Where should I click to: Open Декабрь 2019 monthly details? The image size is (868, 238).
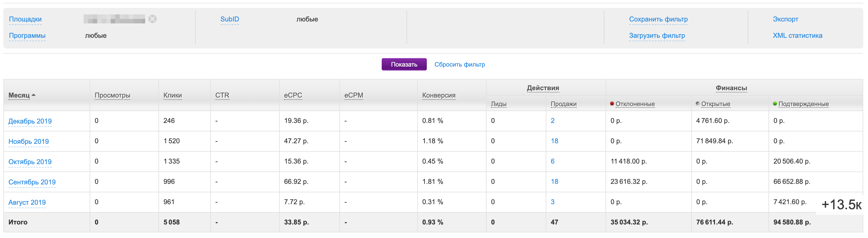30,121
